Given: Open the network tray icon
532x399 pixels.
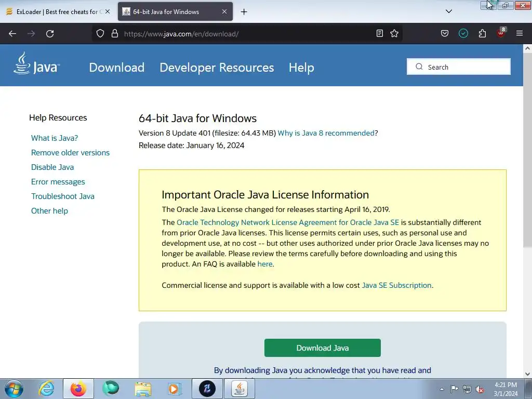Looking at the screenshot, I should [467, 389].
